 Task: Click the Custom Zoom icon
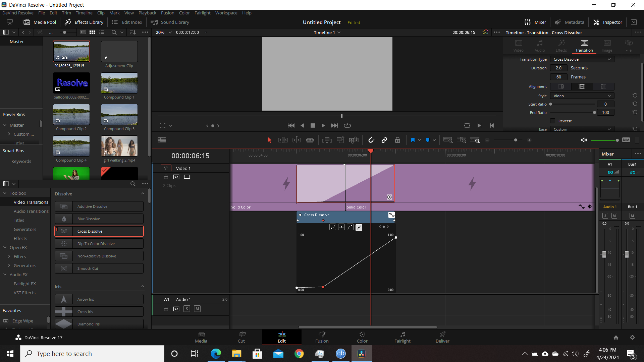(x=475, y=140)
